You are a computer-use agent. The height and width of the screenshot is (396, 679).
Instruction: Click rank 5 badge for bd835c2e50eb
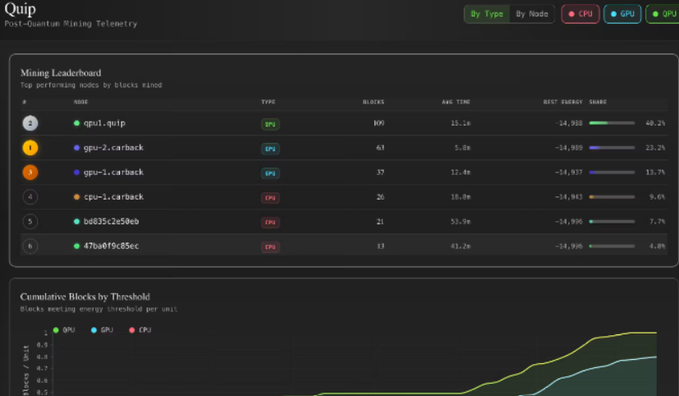[x=30, y=222]
